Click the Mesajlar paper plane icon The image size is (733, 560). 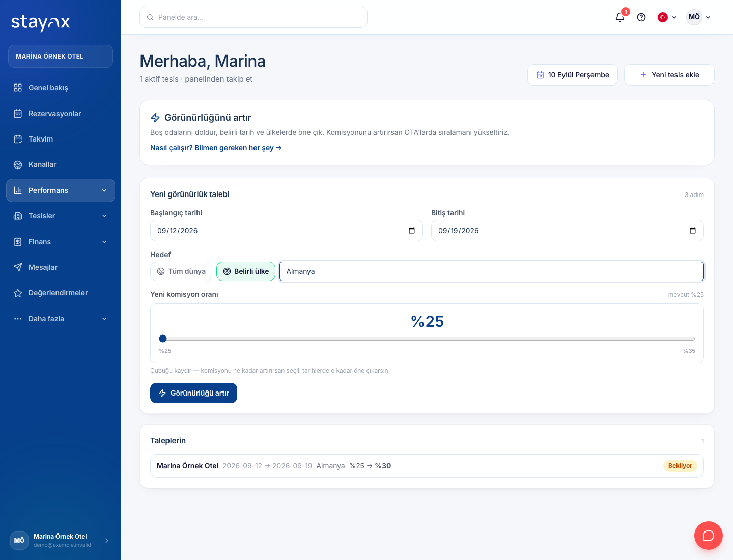tap(18, 267)
